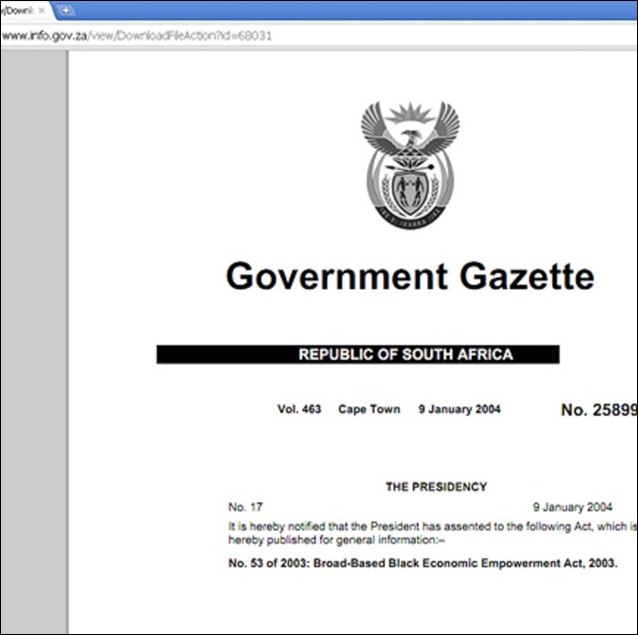This screenshot has height=635, width=638.
Task: Click the gazette number No. 25899
Action: pos(599,410)
